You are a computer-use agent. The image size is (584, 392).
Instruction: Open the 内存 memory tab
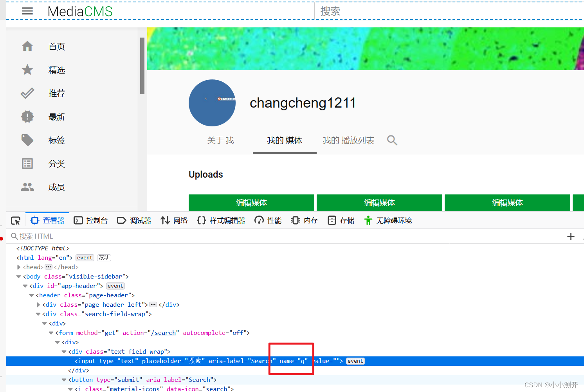pyautogui.click(x=305, y=221)
